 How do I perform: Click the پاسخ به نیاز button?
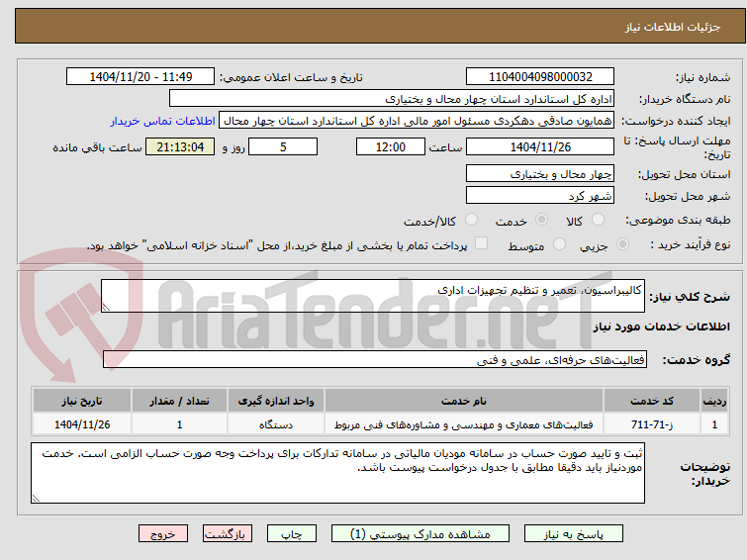[x=574, y=534]
